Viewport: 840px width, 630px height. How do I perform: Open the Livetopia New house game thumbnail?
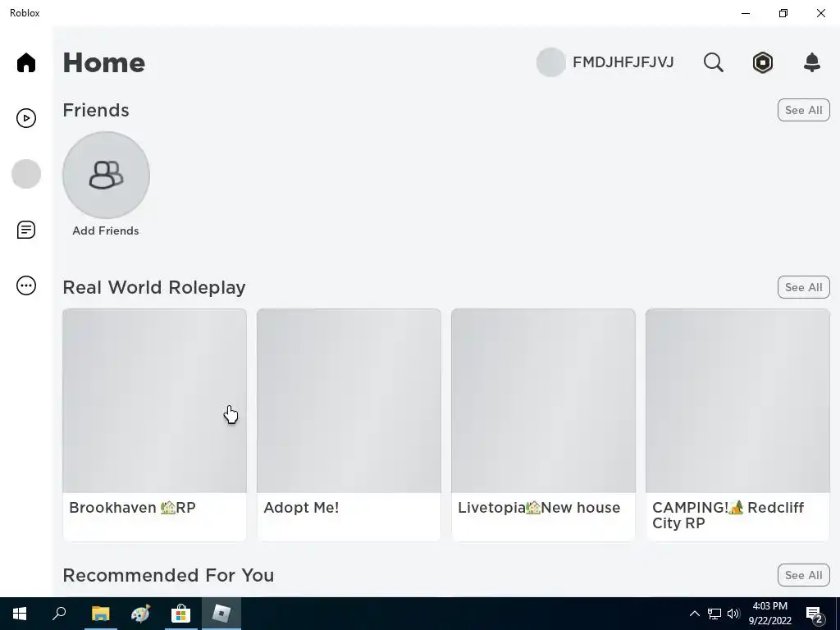pos(543,400)
